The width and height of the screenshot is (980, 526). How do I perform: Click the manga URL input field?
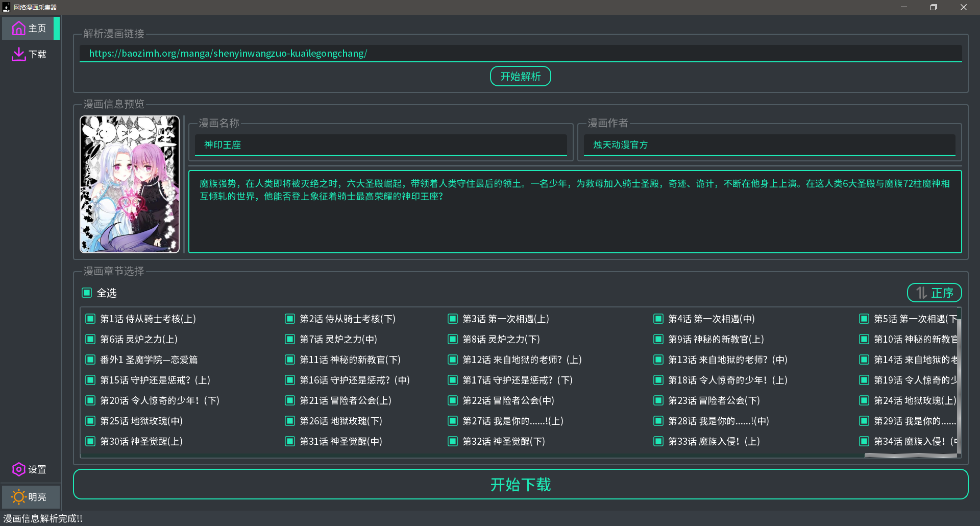(x=520, y=53)
